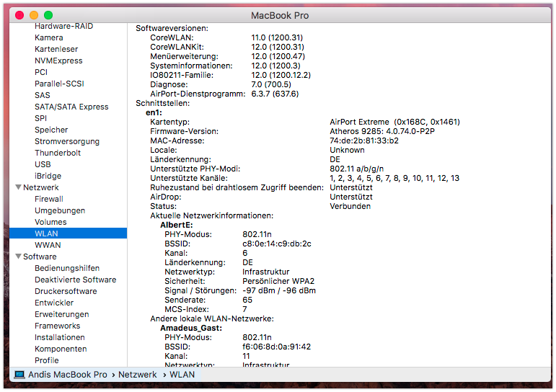Select Kamera in the sidebar
556x392 pixels.
point(49,37)
